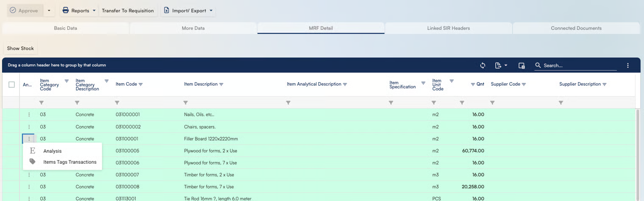
Task: Open row menu for Nails, Oils item
Action: (x=29, y=114)
